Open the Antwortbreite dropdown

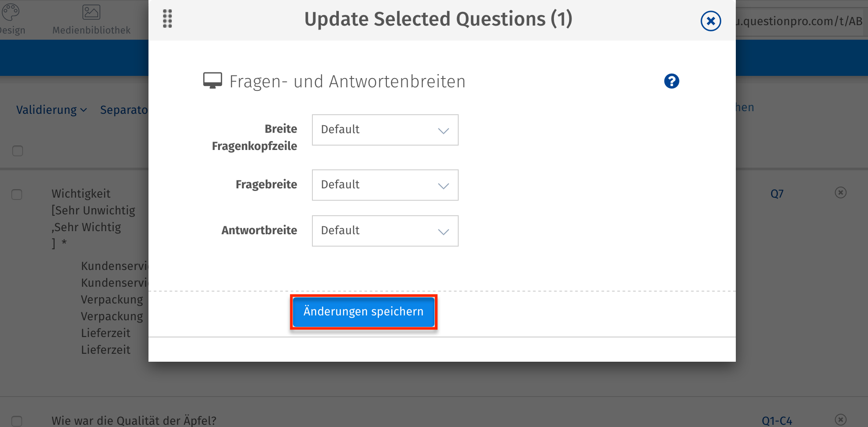point(385,231)
